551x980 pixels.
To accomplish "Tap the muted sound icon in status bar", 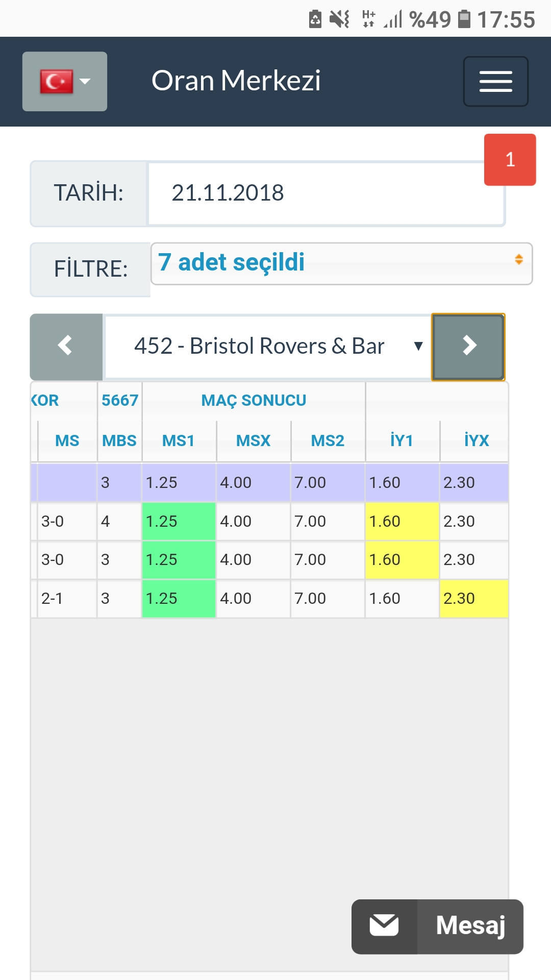I will 339,19.
